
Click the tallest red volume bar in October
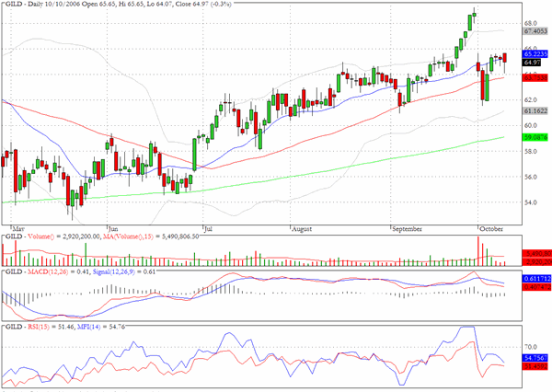point(478,251)
